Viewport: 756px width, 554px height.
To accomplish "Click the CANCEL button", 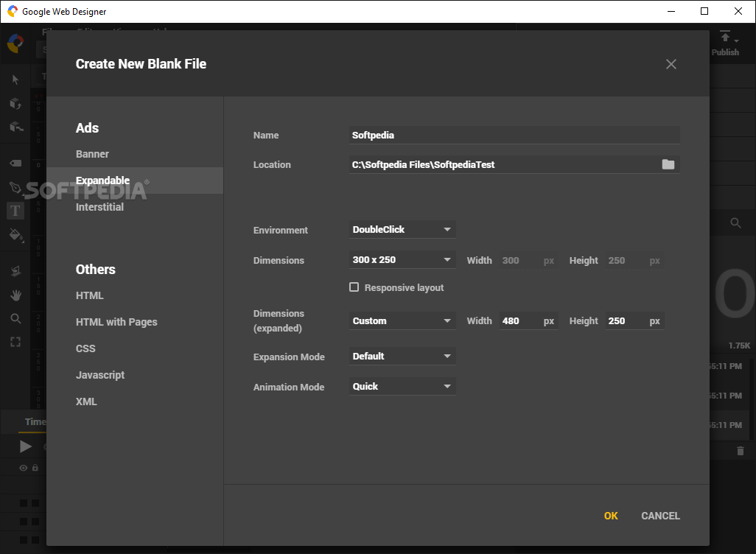I will 660,516.
